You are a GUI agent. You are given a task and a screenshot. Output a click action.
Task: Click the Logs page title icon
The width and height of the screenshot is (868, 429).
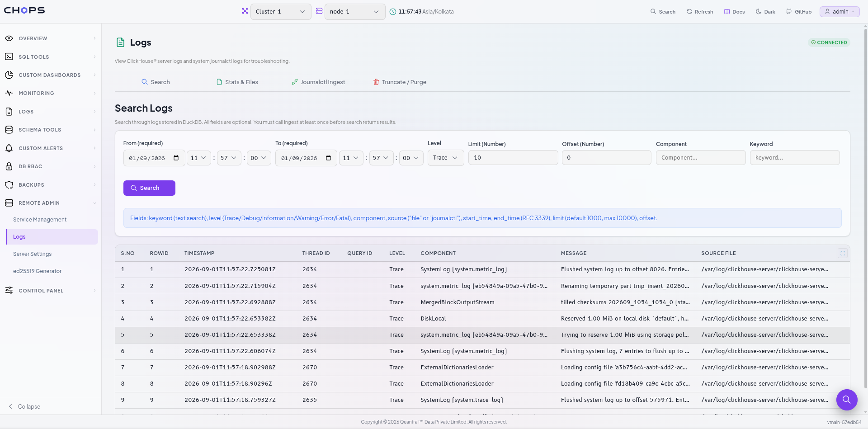[x=120, y=42]
